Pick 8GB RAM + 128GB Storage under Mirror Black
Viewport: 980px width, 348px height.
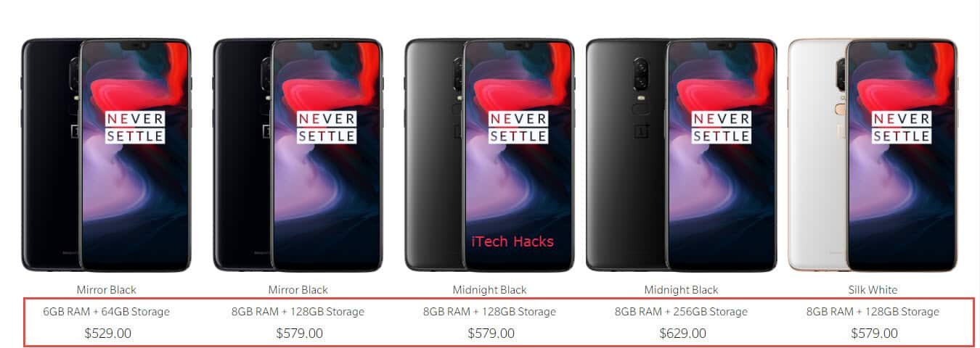(298, 312)
